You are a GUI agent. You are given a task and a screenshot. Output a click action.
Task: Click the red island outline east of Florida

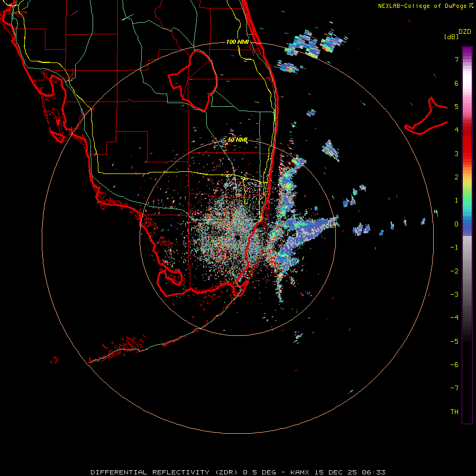point(426,116)
